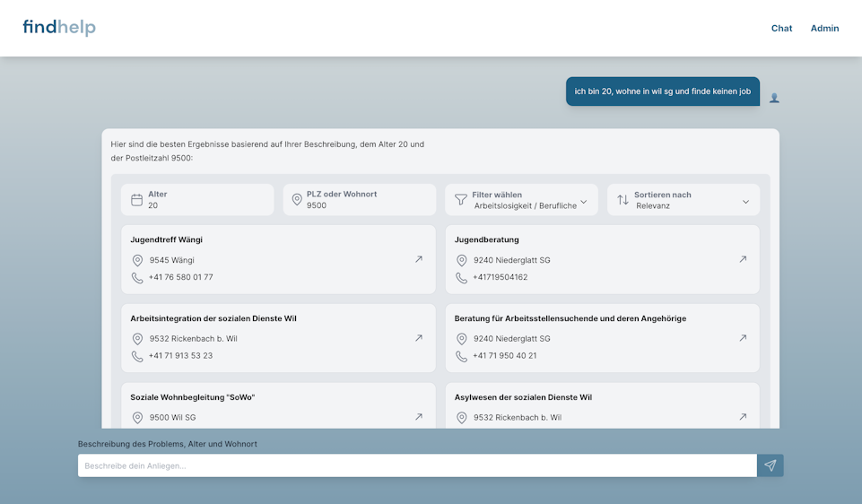Open Asylwesen der sozialen Dienste Wil arrow
This screenshot has height=504, width=862.
(743, 417)
